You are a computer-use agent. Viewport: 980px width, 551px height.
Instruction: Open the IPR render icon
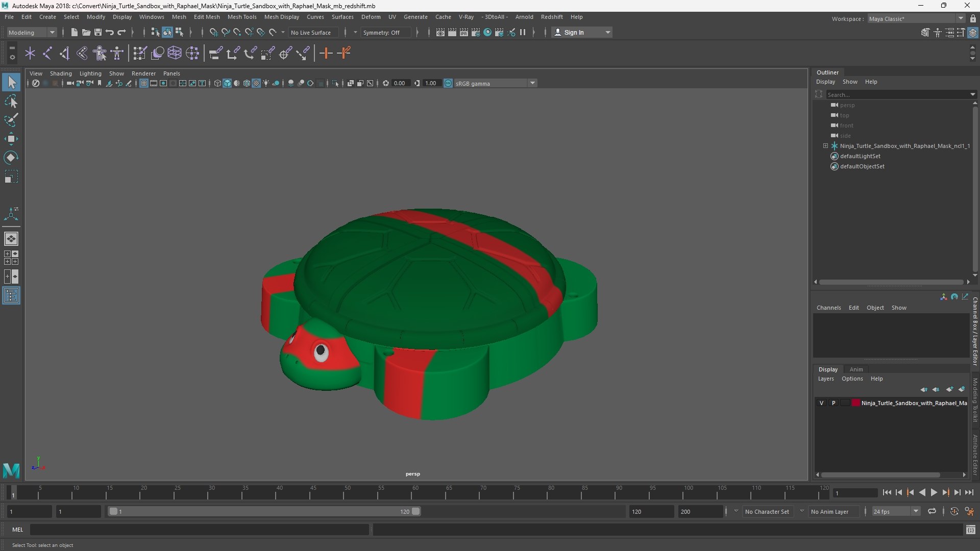(x=463, y=32)
